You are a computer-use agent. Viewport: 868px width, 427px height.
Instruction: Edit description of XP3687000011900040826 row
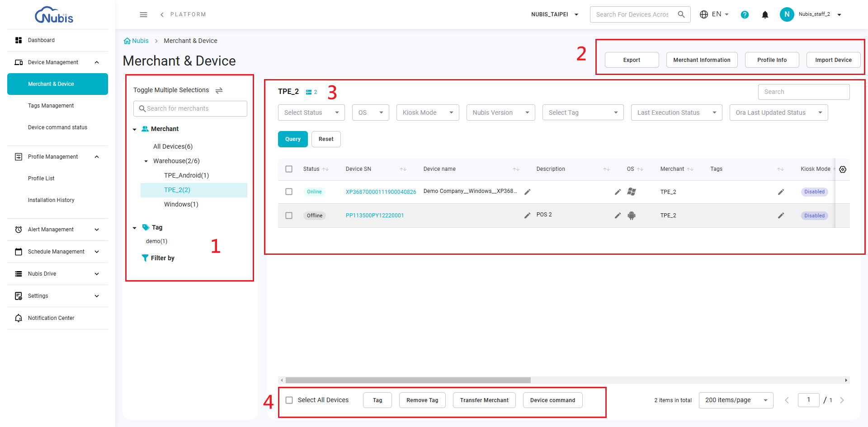coord(618,192)
